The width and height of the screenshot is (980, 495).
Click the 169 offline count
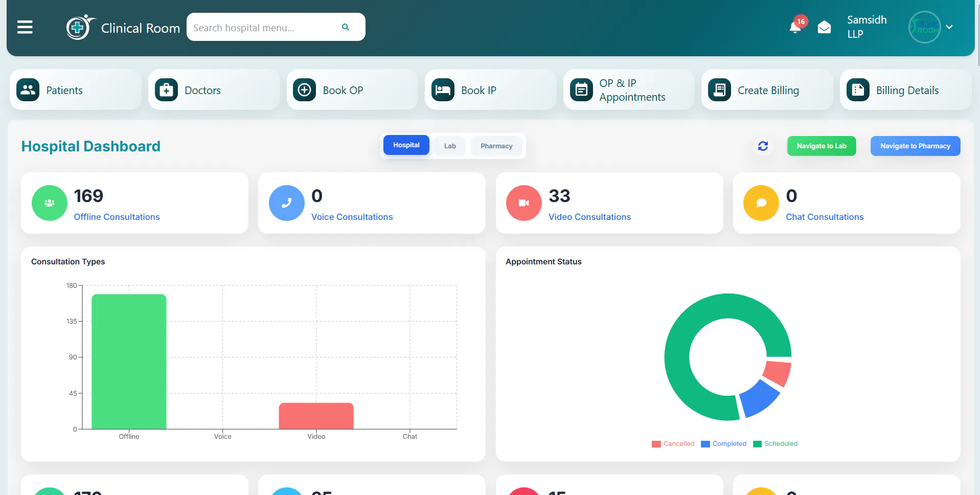coord(88,196)
